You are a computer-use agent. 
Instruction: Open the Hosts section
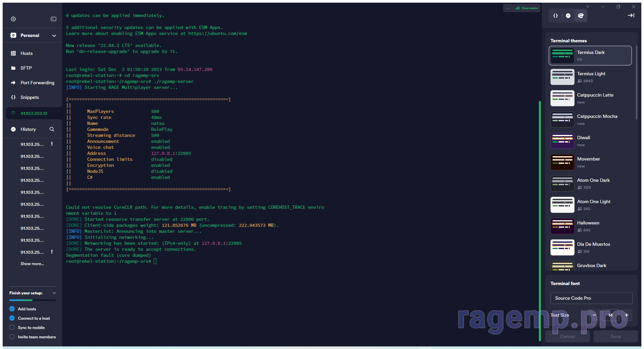pyautogui.click(x=27, y=53)
